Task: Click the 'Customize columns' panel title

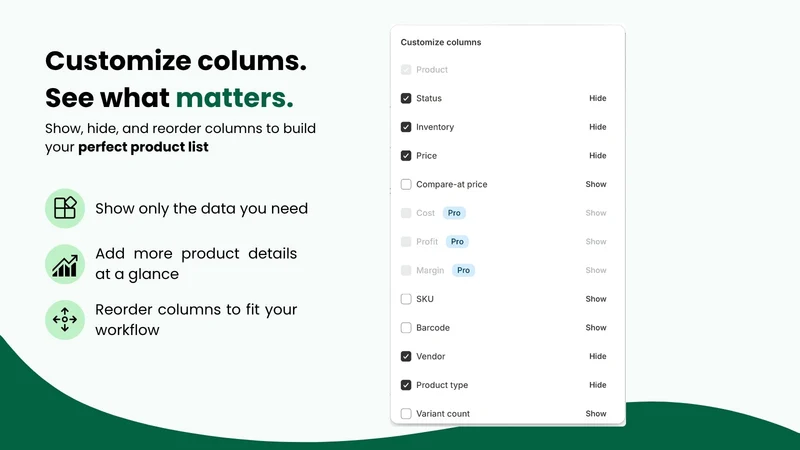Action: [x=441, y=42]
